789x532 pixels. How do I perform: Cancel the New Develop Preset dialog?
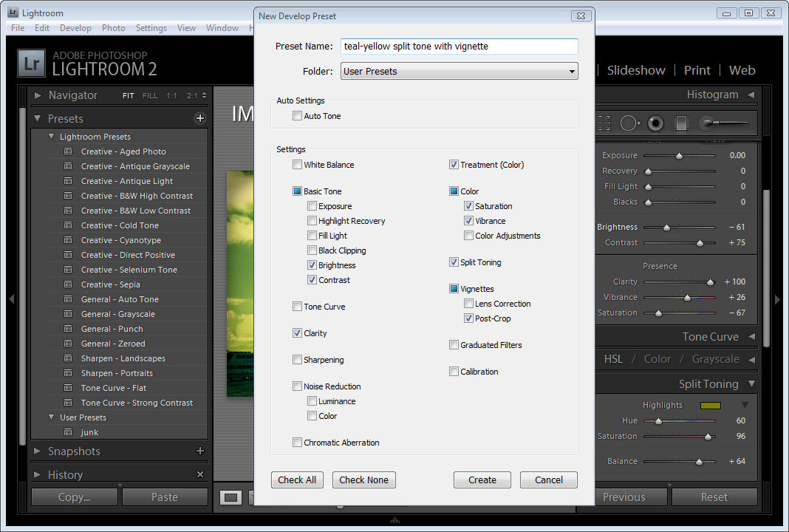pos(548,480)
